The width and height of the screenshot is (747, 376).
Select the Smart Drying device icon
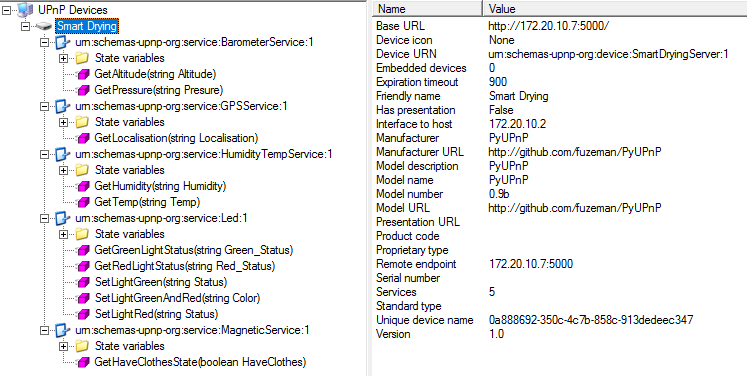point(44,26)
